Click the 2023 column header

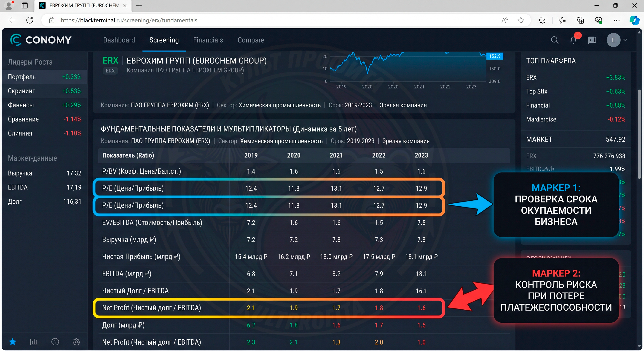421,155
